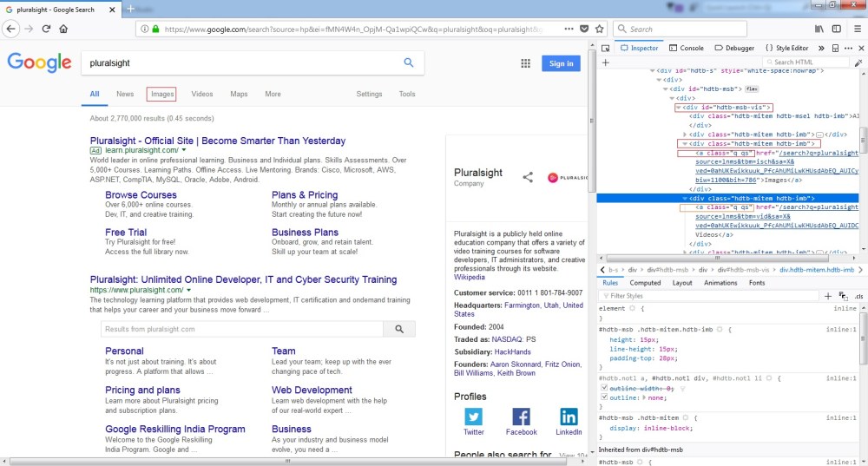Reload the page with the refresh button
Screen dimensions: 868x466
47,29
